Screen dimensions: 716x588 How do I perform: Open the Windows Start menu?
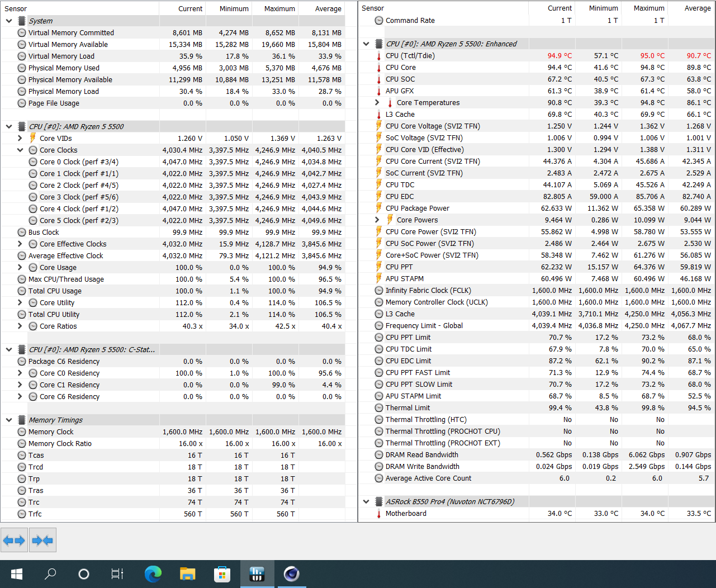pyautogui.click(x=17, y=574)
